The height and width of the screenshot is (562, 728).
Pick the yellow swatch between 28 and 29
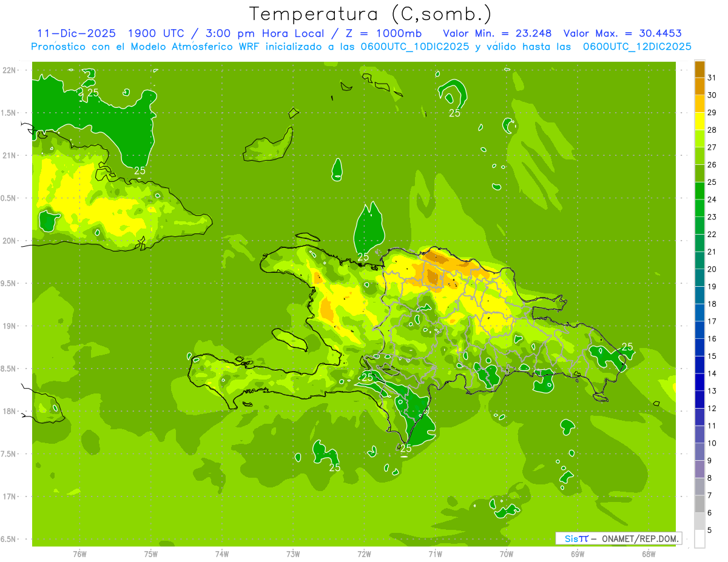(699, 121)
